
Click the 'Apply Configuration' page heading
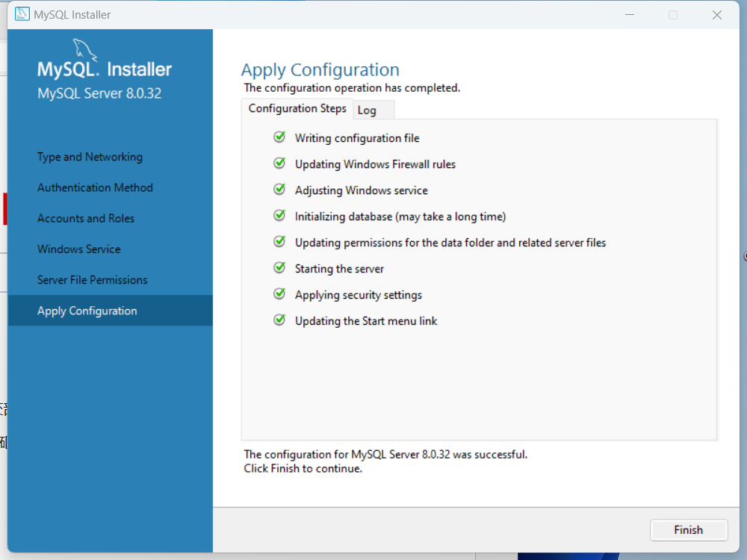tap(320, 70)
